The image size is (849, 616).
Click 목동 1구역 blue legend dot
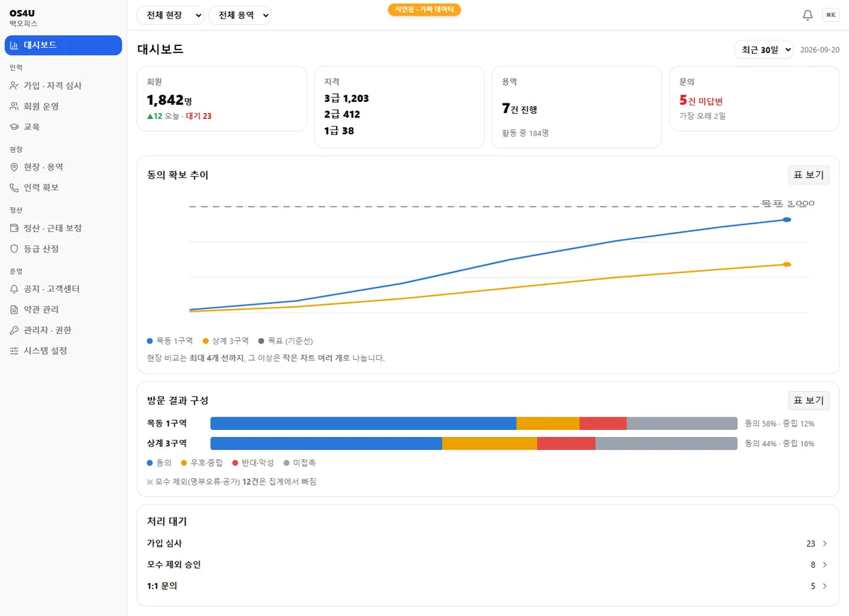pyautogui.click(x=150, y=341)
